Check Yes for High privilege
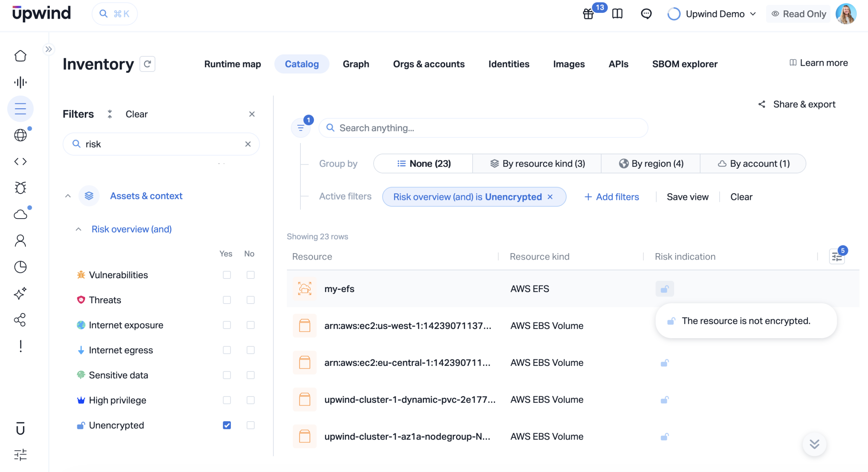 [227, 400]
